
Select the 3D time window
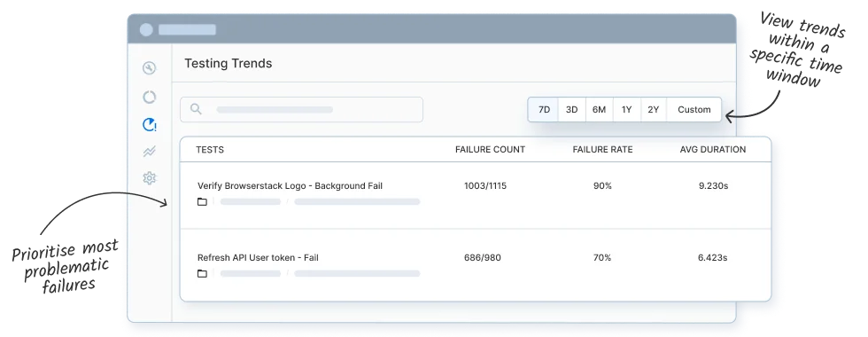(x=572, y=110)
